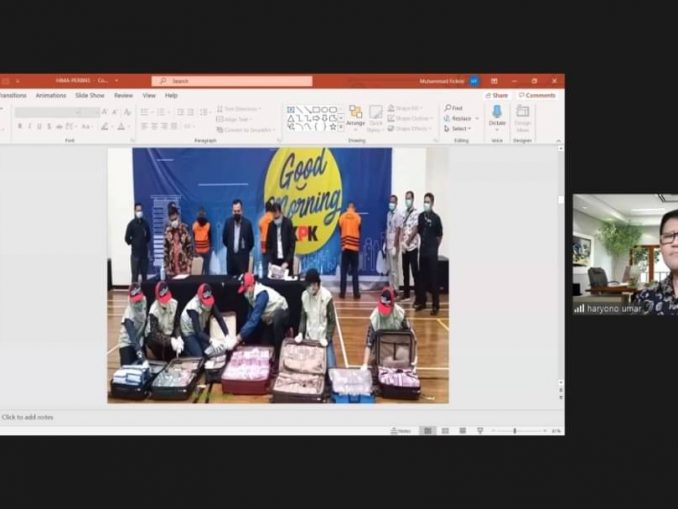
Task: Select the triangle shape in shapes gallery
Action: pos(291,118)
